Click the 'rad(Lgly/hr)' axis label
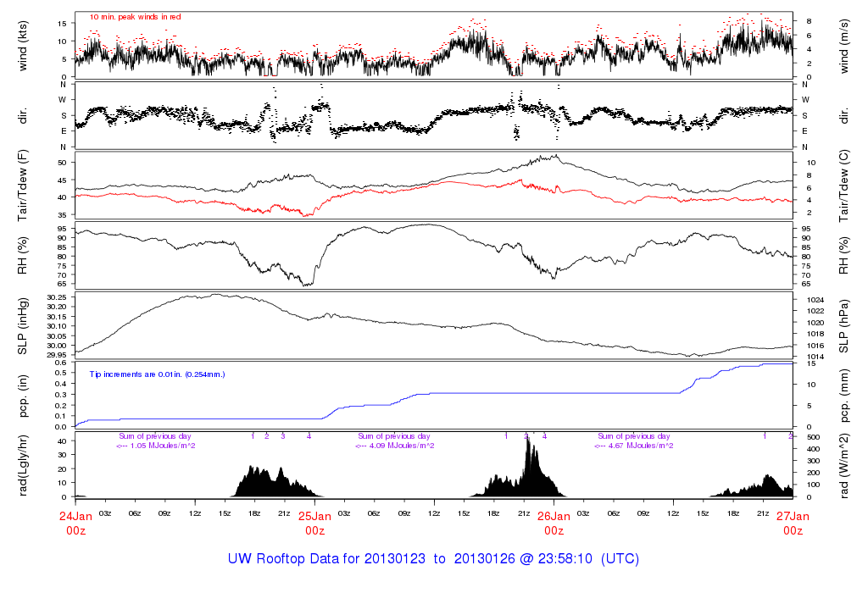 23,466
